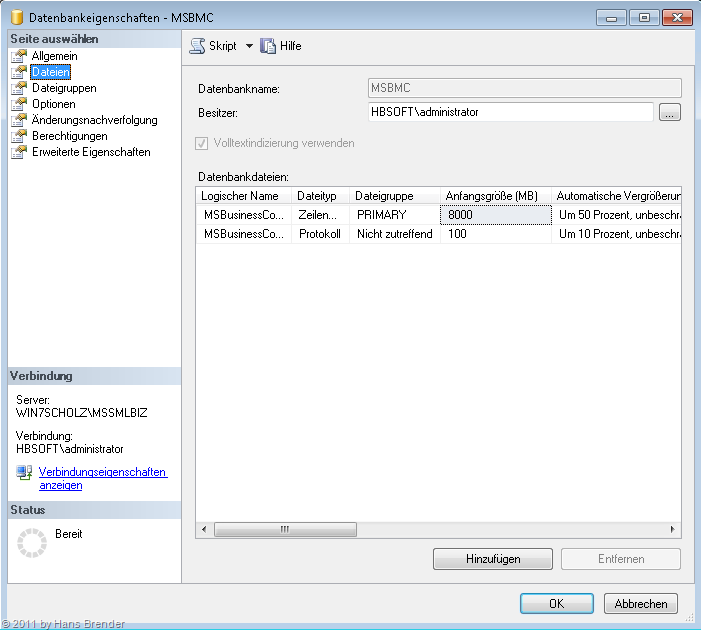The image size is (701, 630).
Task: Select the 8000 Anfangsgröße cell
Action: [x=496, y=214]
